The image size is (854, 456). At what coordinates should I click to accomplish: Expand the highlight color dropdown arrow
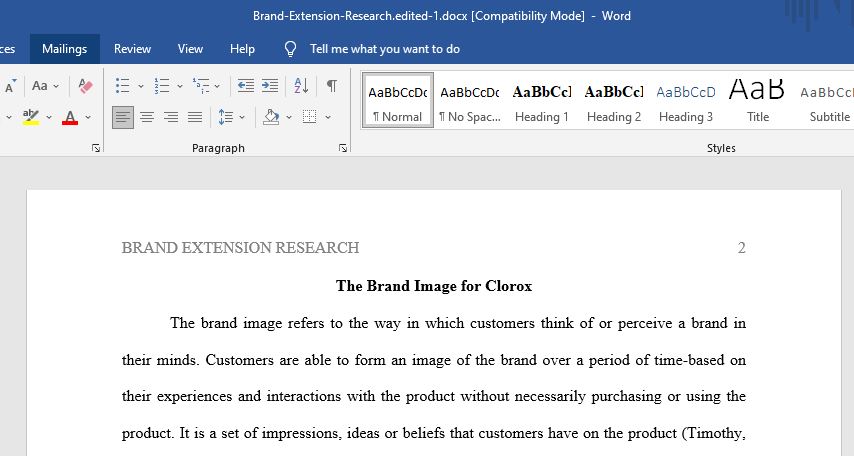point(49,117)
